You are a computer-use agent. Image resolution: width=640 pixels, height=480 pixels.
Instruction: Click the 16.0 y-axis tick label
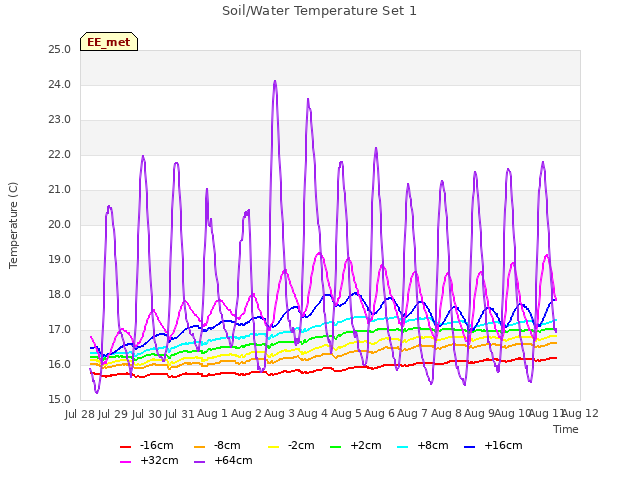pyautogui.click(x=60, y=365)
